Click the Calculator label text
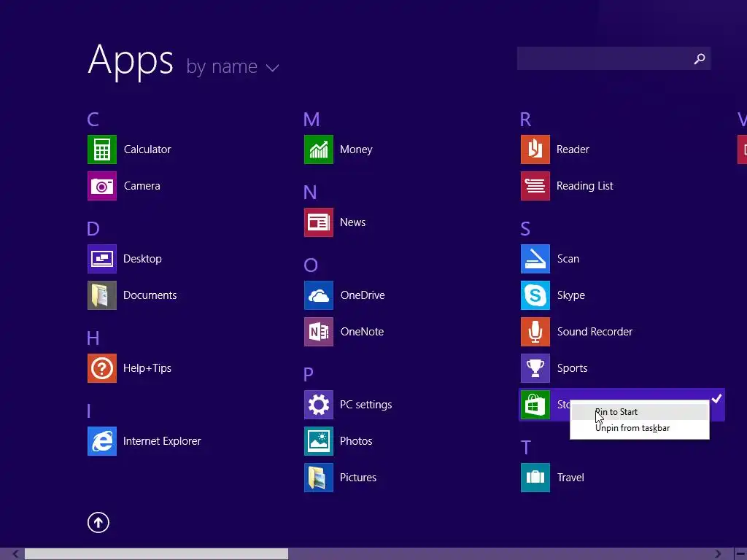Screen dimensions: 747x560 coord(147,149)
